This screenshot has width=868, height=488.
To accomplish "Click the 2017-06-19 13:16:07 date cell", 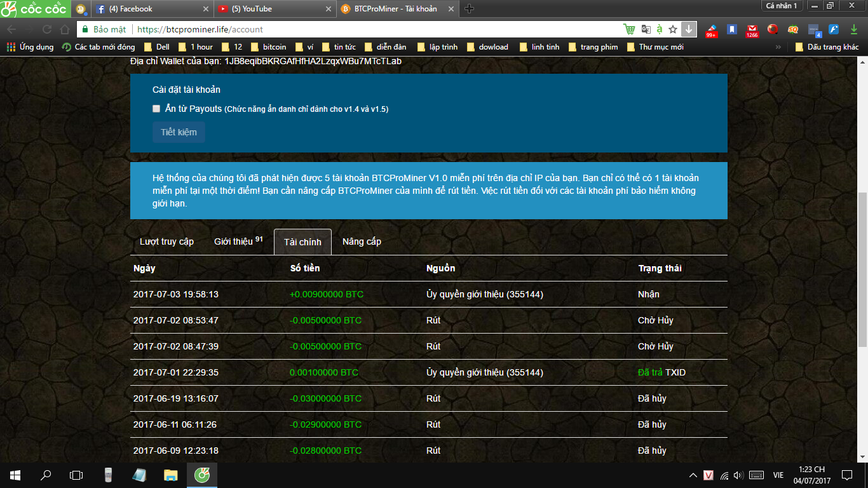I will pyautogui.click(x=176, y=398).
